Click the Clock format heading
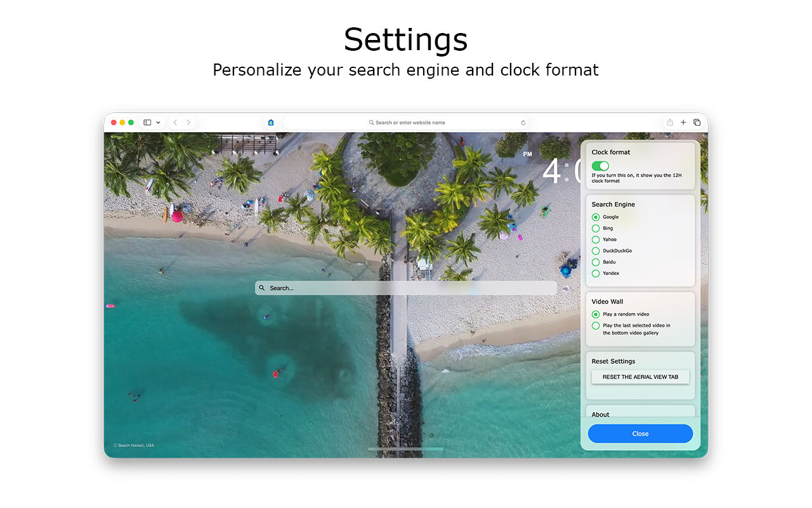812x508 pixels. point(611,152)
